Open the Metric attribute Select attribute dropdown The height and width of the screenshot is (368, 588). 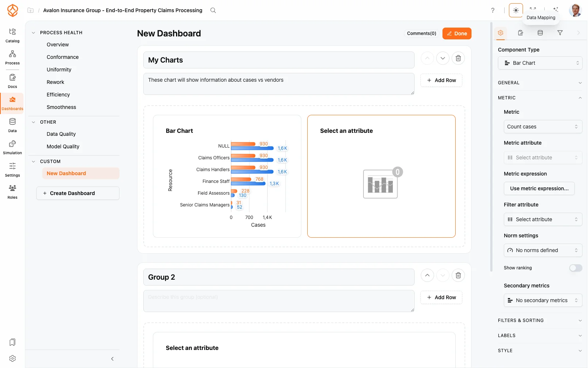(543, 158)
